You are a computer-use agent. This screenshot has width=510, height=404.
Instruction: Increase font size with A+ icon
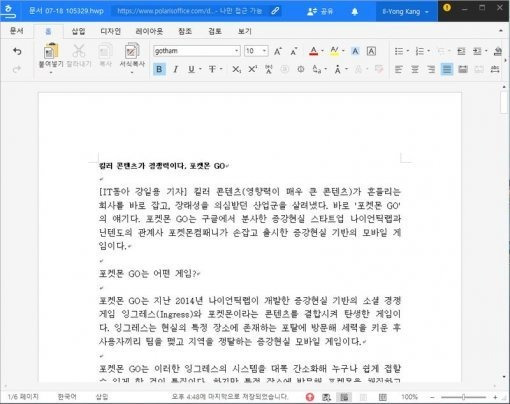pos(277,51)
